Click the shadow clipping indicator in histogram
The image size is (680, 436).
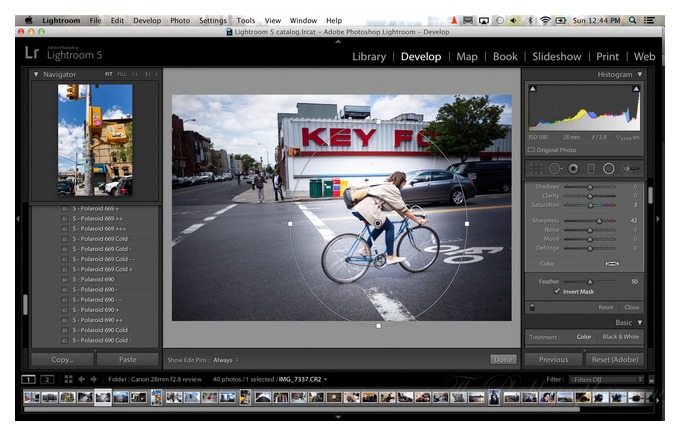pyautogui.click(x=533, y=89)
